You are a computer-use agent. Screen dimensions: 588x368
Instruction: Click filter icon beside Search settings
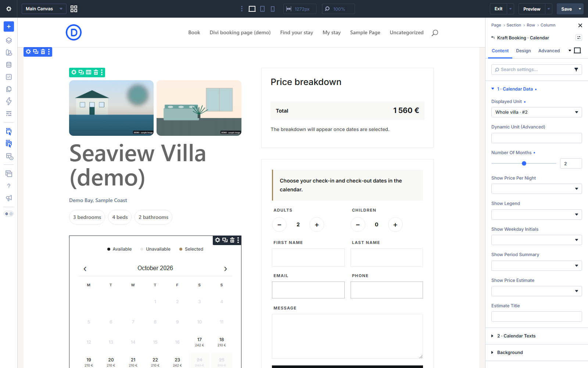[576, 70]
